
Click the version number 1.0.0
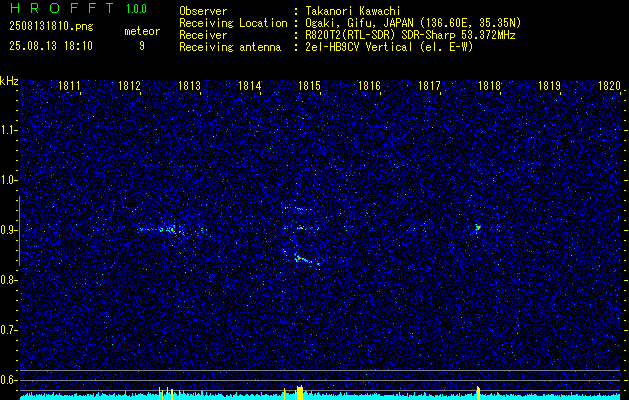point(136,9)
